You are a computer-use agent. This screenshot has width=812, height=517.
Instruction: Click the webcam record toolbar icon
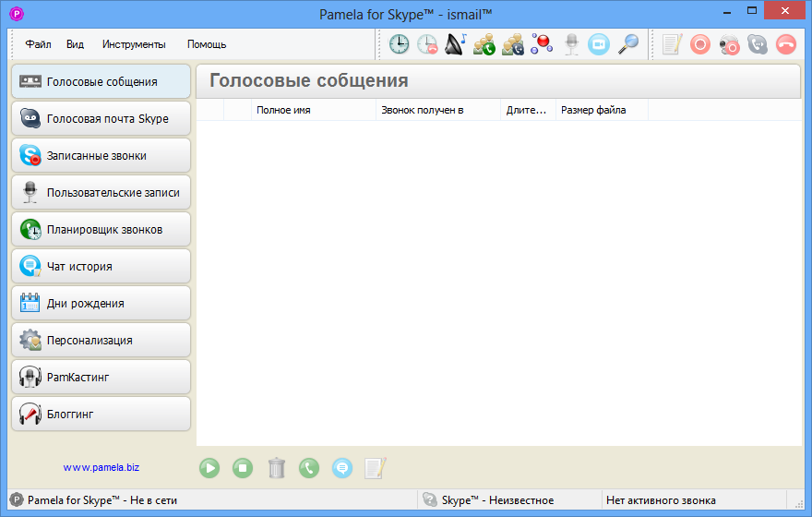coord(729,44)
